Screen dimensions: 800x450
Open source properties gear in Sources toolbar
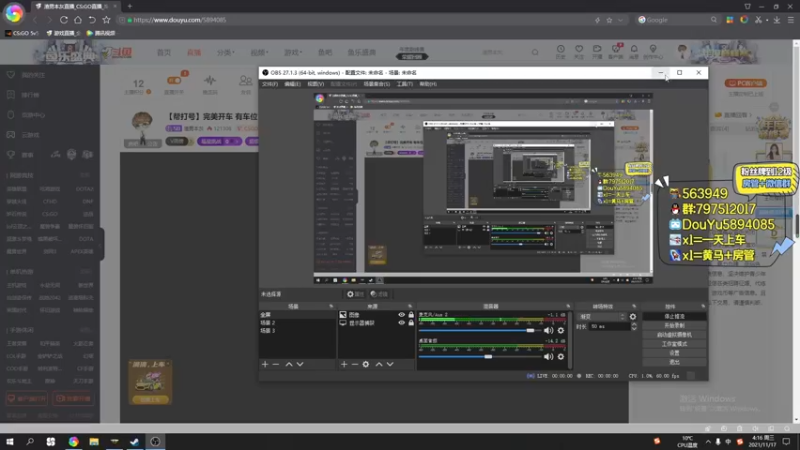[x=366, y=364]
